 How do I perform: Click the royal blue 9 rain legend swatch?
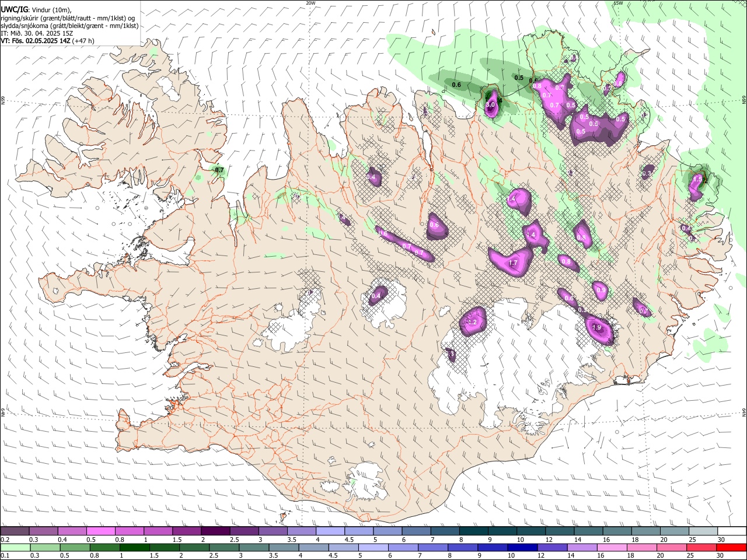(x=493, y=547)
